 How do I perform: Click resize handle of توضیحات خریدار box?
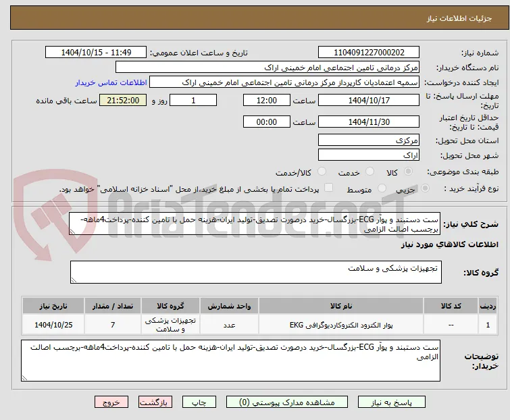click(x=25, y=378)
